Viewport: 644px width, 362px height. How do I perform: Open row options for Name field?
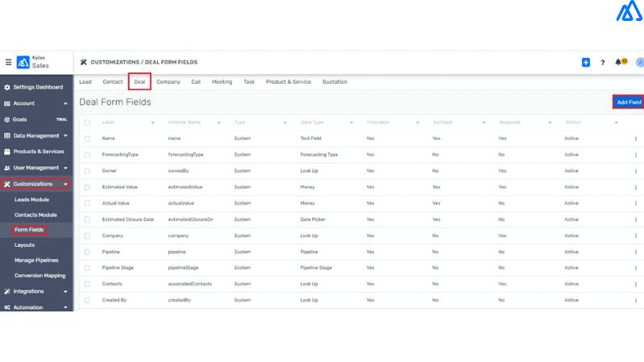point(635,138)
